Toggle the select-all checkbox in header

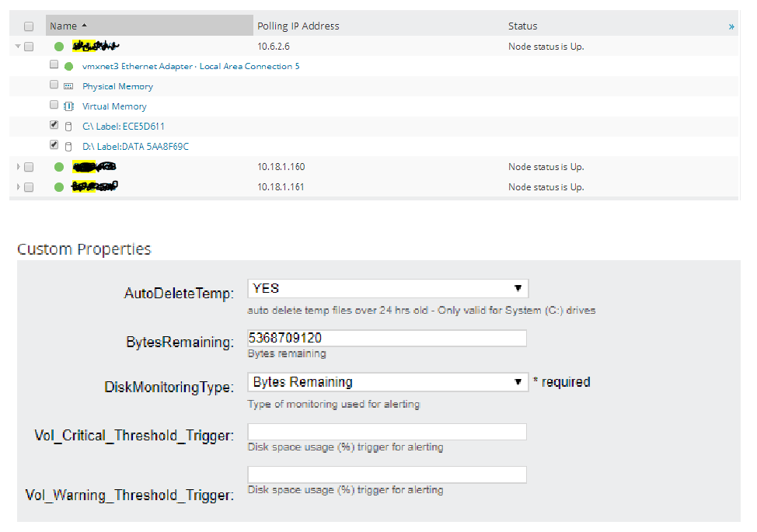point(29,26)
